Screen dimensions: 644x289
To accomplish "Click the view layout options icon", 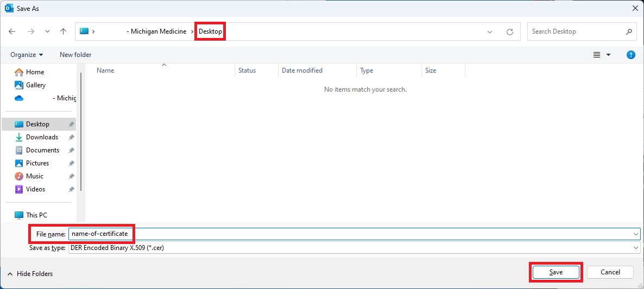I will (x=597, y=55).
